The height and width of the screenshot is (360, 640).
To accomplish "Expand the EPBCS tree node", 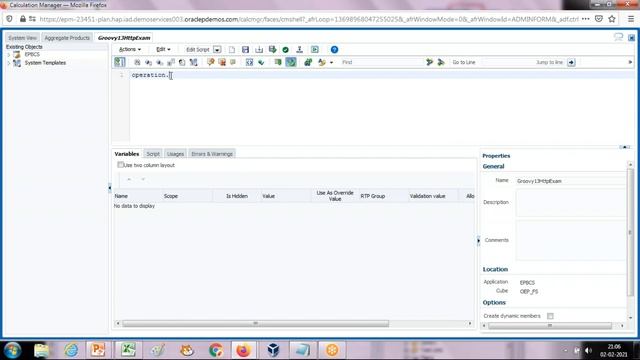I will [9, 55].
